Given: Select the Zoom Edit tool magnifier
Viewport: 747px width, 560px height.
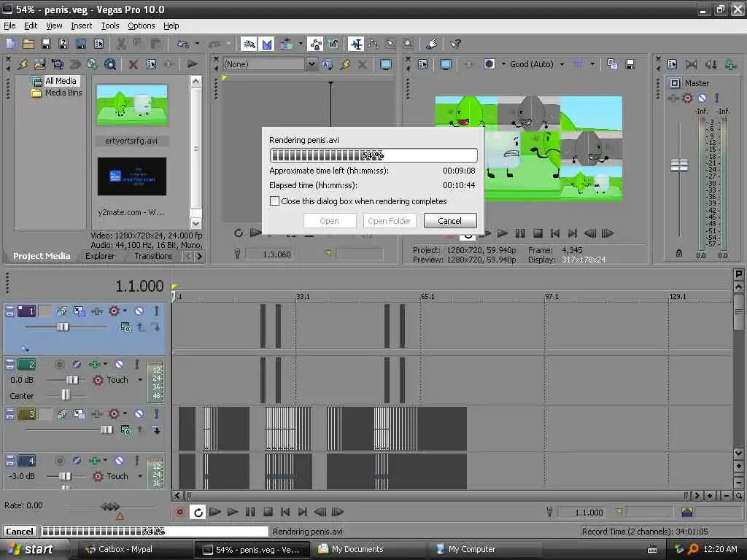Looking at the screenshot, I should [409, 44].
